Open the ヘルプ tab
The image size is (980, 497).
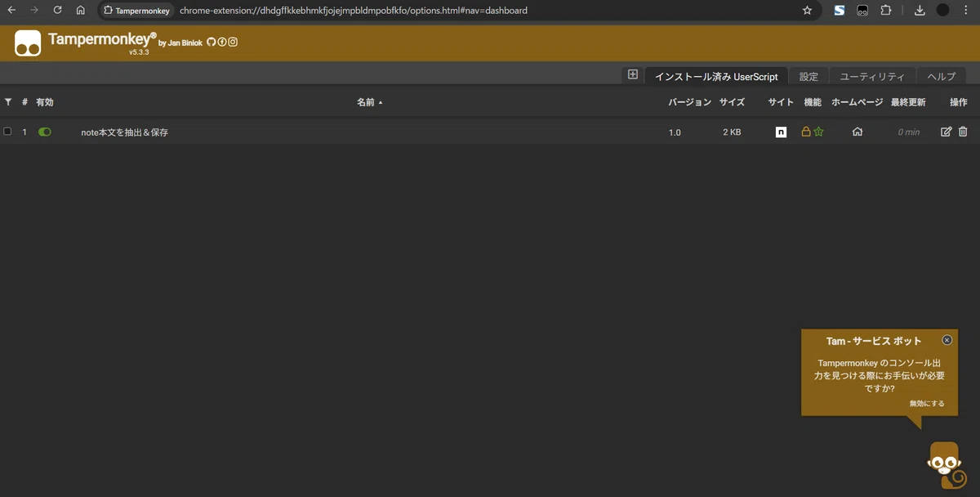coord(942,76)
